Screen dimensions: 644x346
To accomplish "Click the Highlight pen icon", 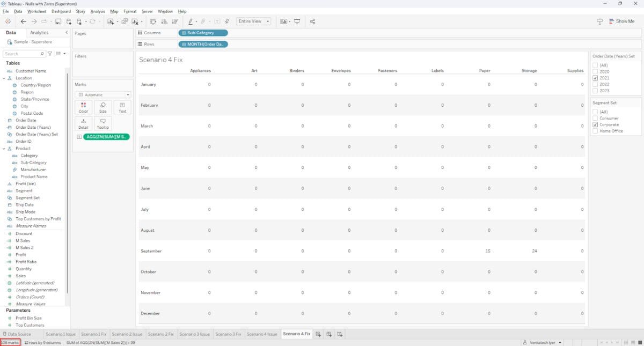I will tap(191, 21).
